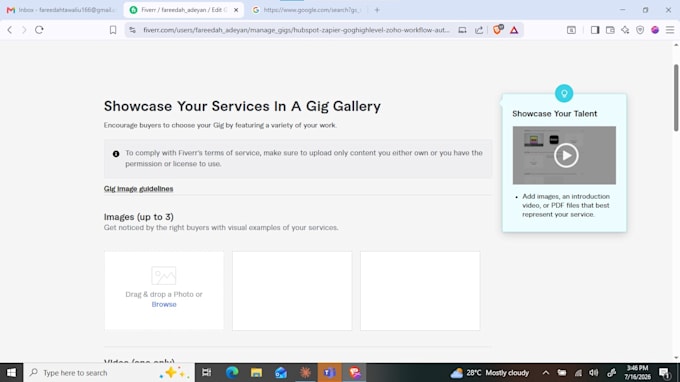The width and height of the screenshot is (680, 382).
Task: Open the weather widget showing 28°C Mostly cloudy
Action: pyautogui.click(x=489, y=372)
